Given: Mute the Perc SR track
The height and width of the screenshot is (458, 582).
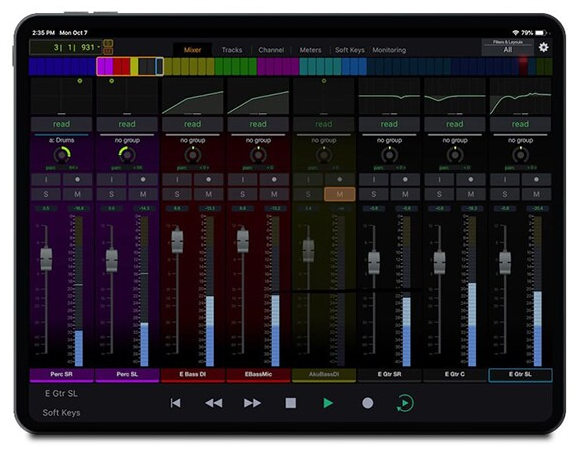Looking at the screenshot, I should tap(77, 194).
